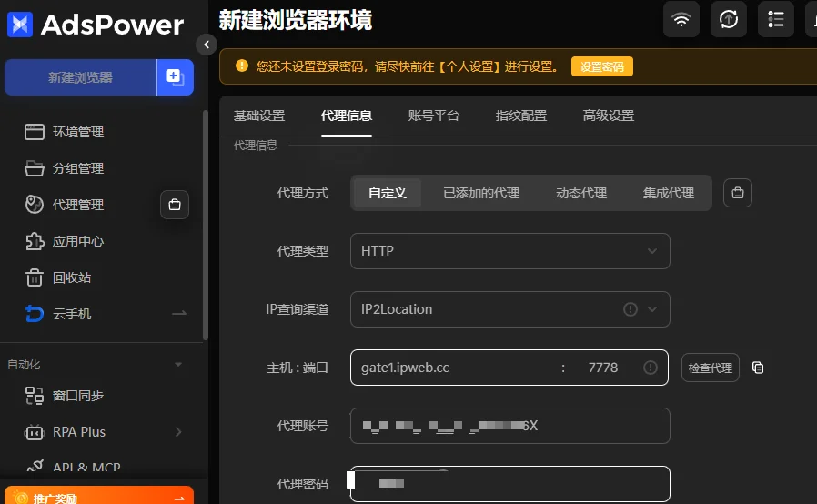The image size is (817, 504).
Task: Click the update refresh icon in header
Action: click(x=729, y=19)
